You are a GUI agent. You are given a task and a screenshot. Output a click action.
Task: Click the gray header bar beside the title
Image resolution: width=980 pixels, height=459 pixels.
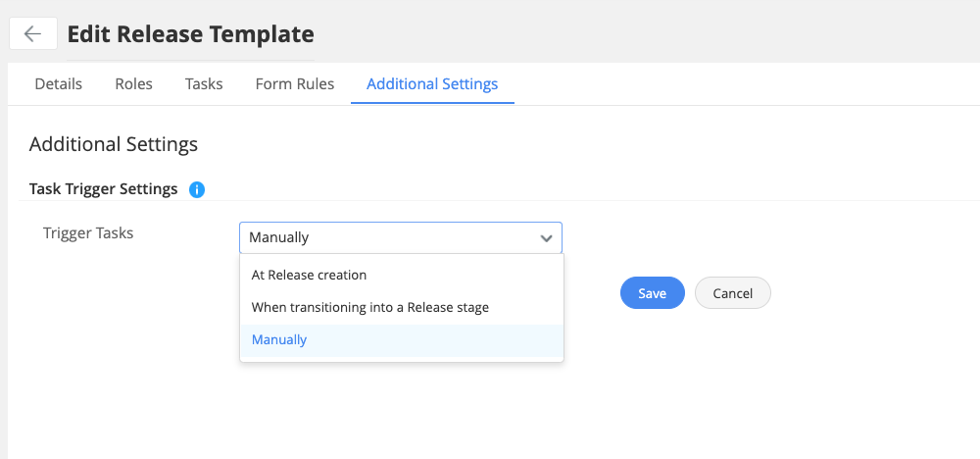(x=637, y=33)
